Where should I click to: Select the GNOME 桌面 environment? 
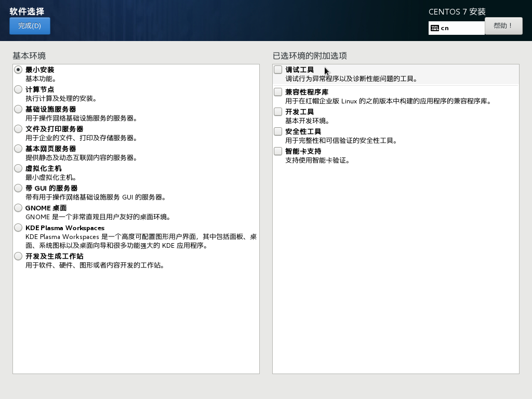tap(18, 208)
